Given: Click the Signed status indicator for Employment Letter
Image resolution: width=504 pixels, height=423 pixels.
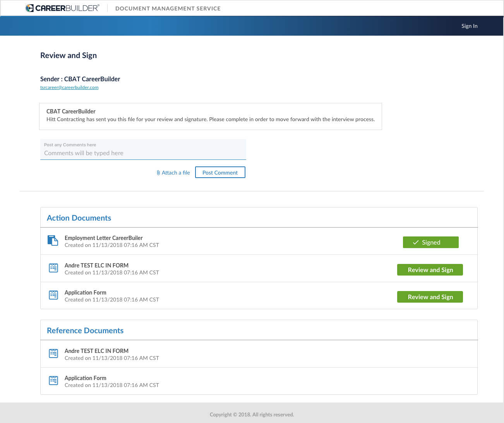Looking at the screenshot, I should [430, 242].
